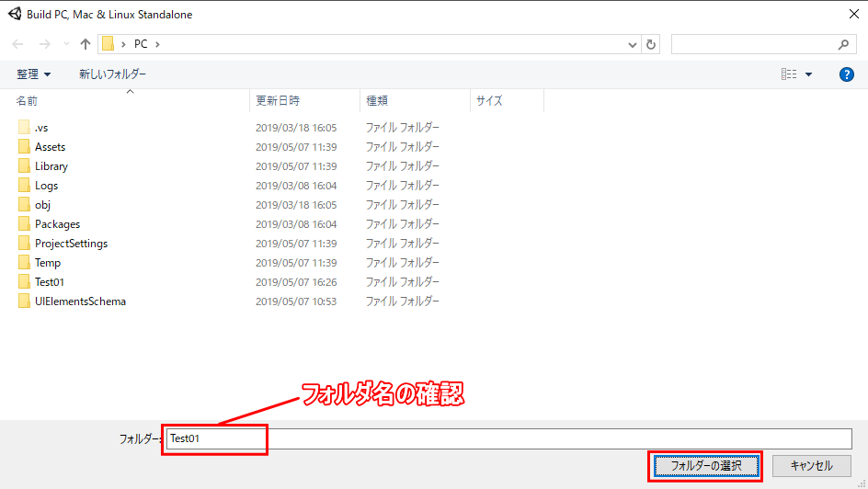Click the フォルダー name input field

509,438
